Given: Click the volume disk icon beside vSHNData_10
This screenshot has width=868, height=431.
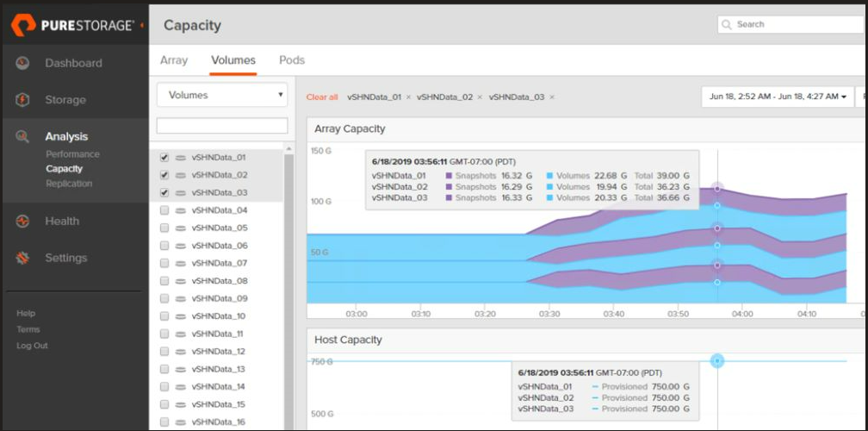Looking at the screenshot, I should click(x=181, y=316).
